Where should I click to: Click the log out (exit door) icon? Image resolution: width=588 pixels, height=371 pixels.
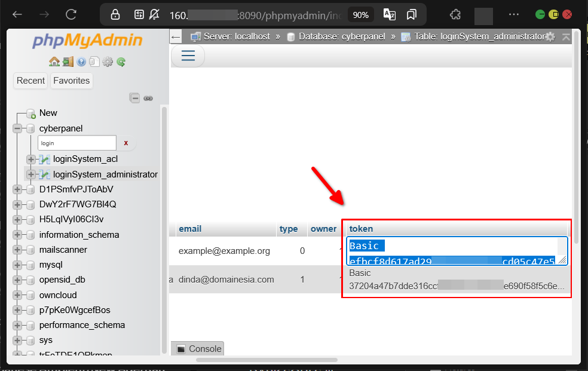click(68, 62)
